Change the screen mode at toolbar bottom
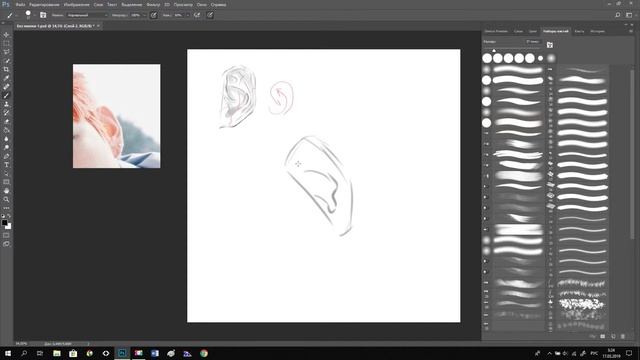 (x=6, y=244)
